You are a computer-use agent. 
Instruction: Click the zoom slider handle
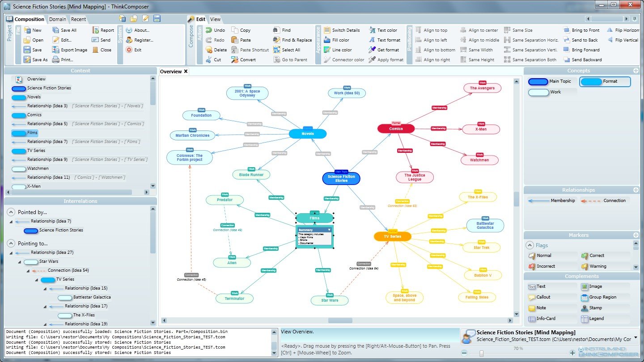click(481, 353)
